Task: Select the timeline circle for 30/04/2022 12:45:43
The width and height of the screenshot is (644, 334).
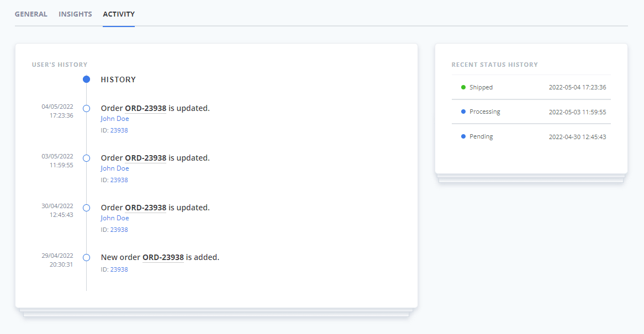Action: (86, 208)
